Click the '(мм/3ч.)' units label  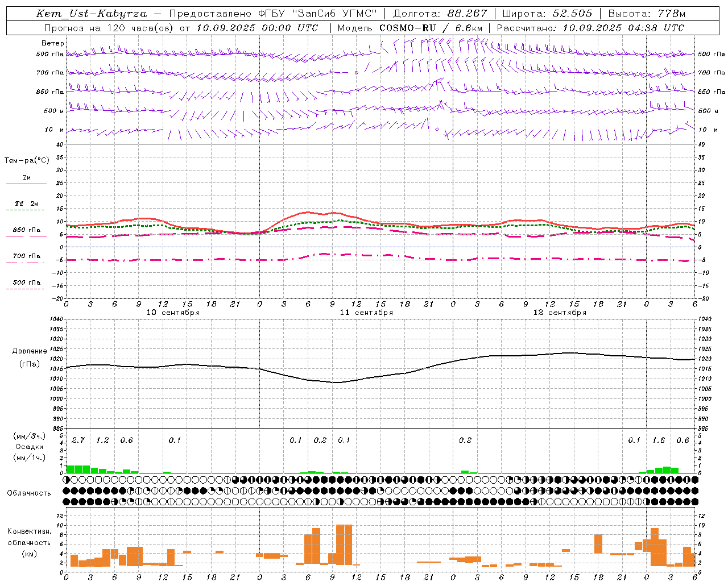tap(29, 436)
